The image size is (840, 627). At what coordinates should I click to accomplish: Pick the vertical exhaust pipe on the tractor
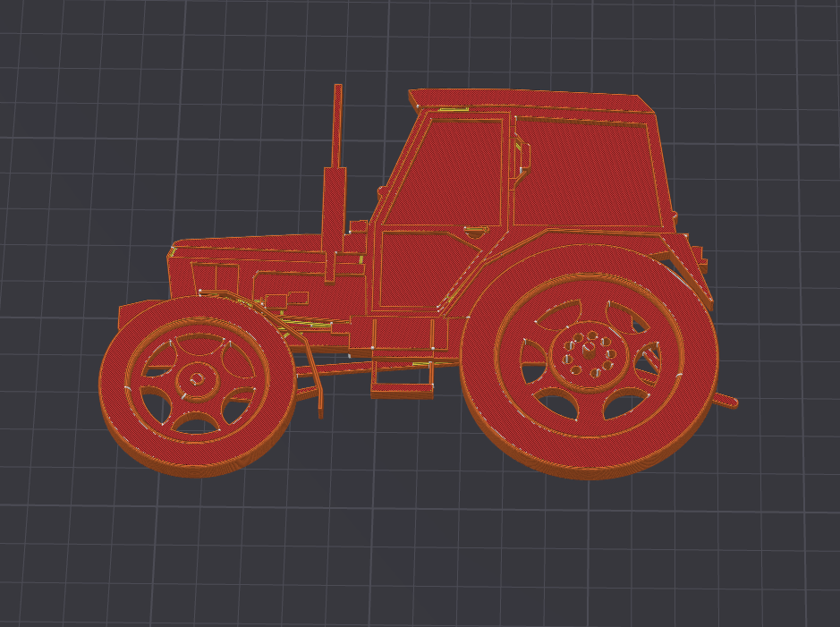point(335,182)
